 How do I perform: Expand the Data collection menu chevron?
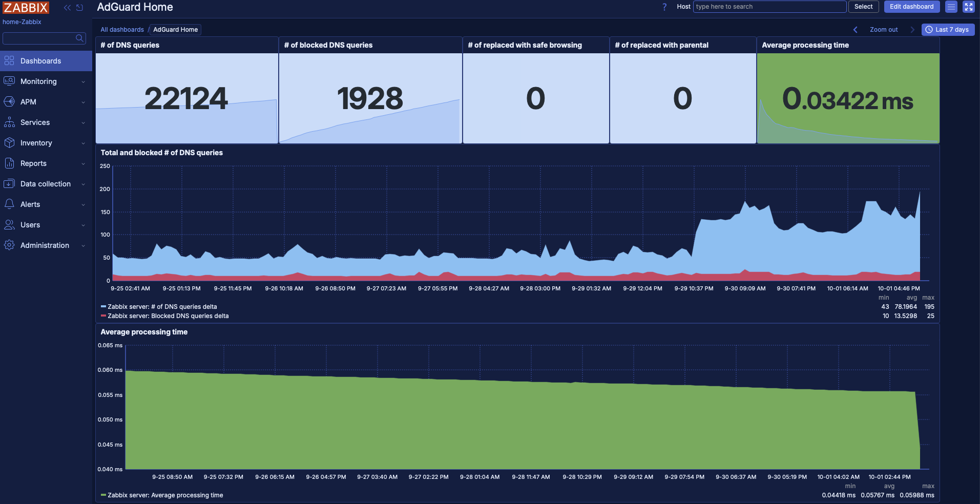point(83,184)
